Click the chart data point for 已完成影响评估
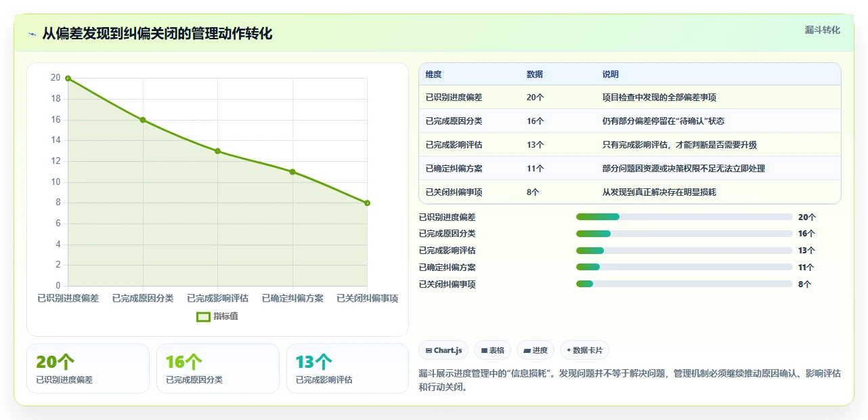Screen dimensions: 868x420 [x=217, y=151]
